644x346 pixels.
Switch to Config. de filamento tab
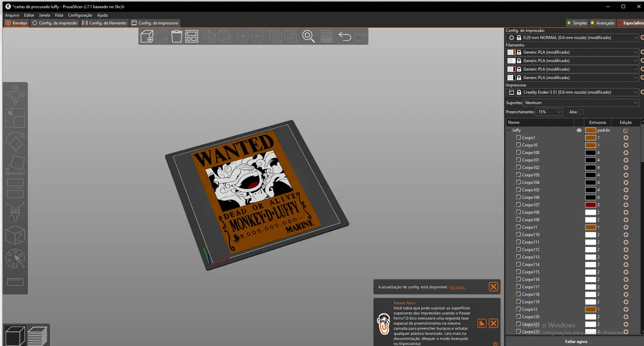click(105, 23)
